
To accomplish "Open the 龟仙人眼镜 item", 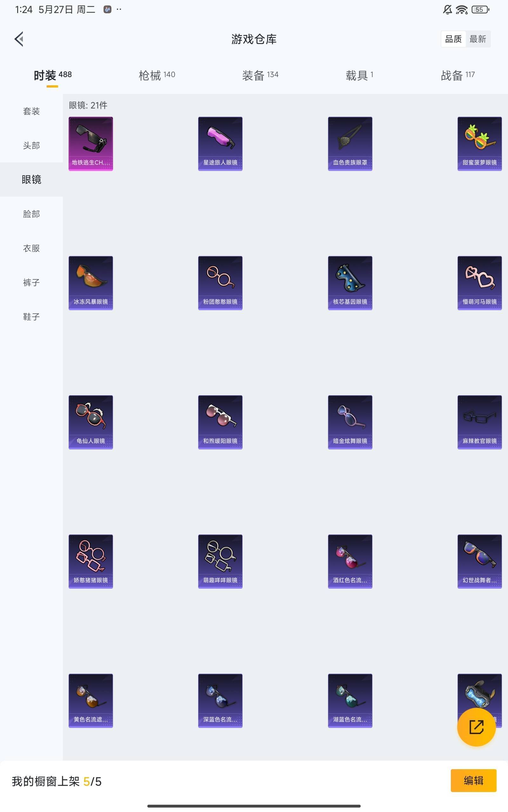I will pos(91,422).
